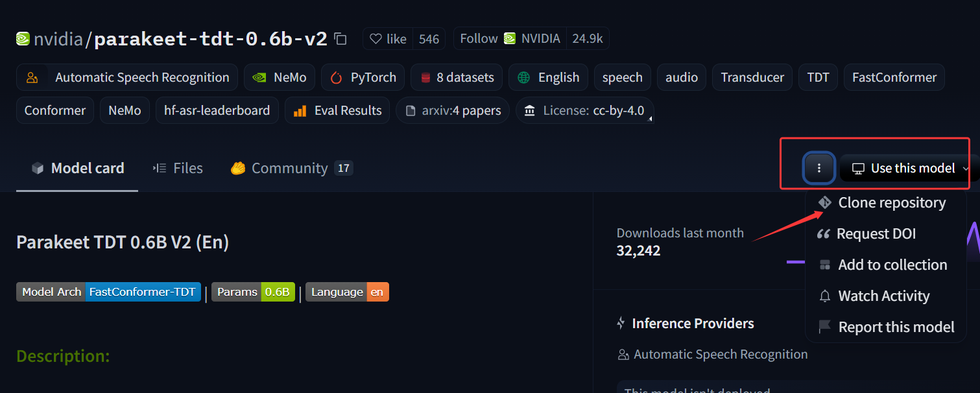This screenshot has height=393, width=980.
Task: Choose Report this model from the menu
Action: [886, 327]
